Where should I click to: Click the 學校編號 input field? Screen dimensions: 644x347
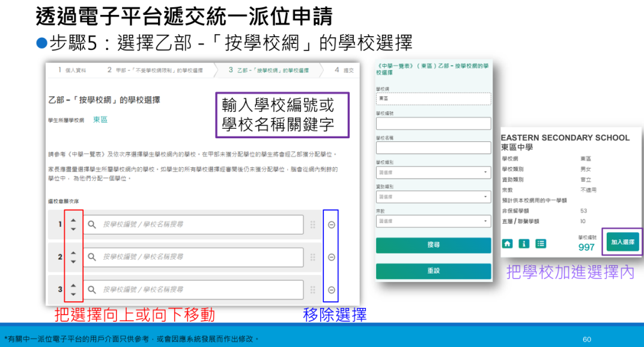pyautogui.click(x=434, y=124)
